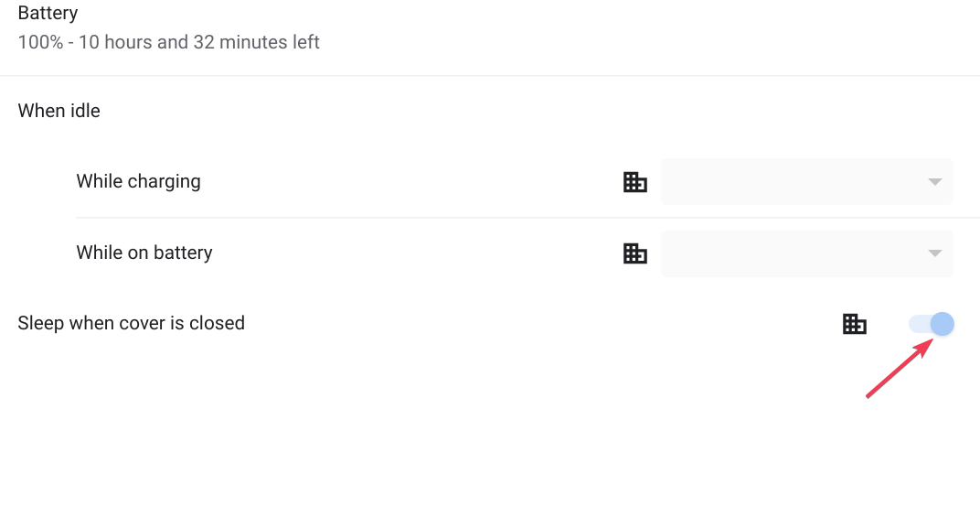Screen dimensions: 980x506
Task: Toggle Sleep when cover is closed
Action: click(x=932, y=324)
